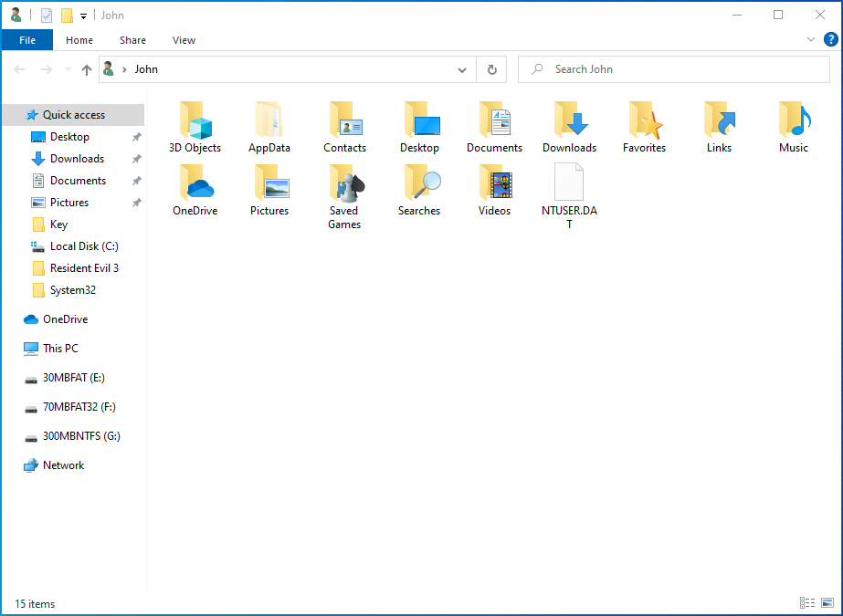Select Pictures in the navigation pane
The width and height of the screenshot is (843, 616).
[x=69, y=203]
